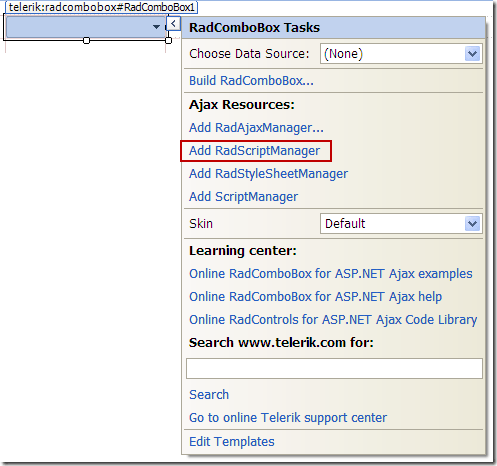Click the Skin label
The width and height of the screenshot is (497, 466).
(201, 224)
